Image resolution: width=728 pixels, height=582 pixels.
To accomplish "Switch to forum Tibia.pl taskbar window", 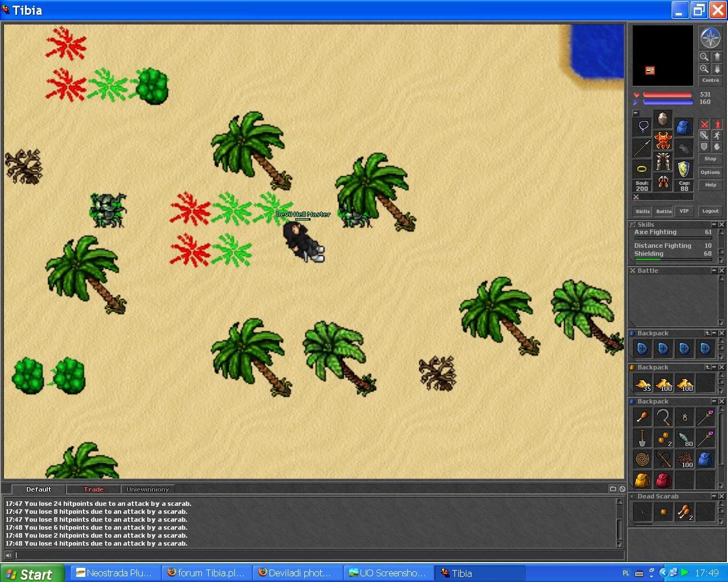I will [x=205, y=573].
